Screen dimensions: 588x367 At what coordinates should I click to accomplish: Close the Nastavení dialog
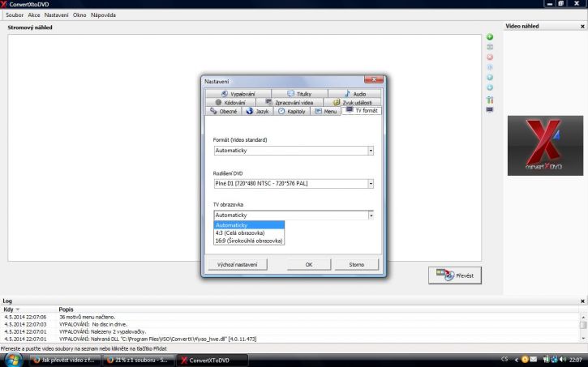(374, 79)
